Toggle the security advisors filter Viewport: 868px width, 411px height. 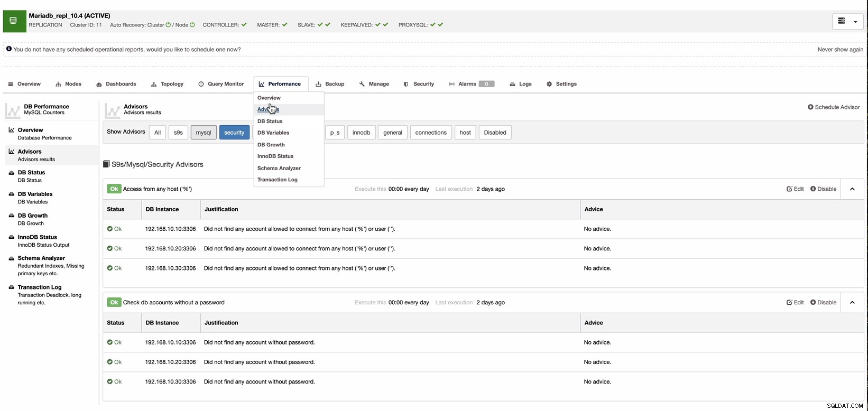234,133
